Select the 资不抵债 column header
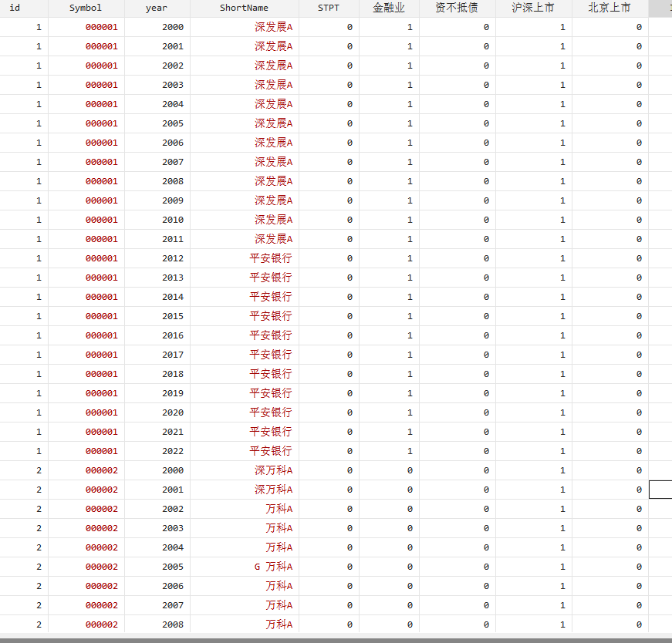This screenshot has width=672, height=643. point(457,8)
